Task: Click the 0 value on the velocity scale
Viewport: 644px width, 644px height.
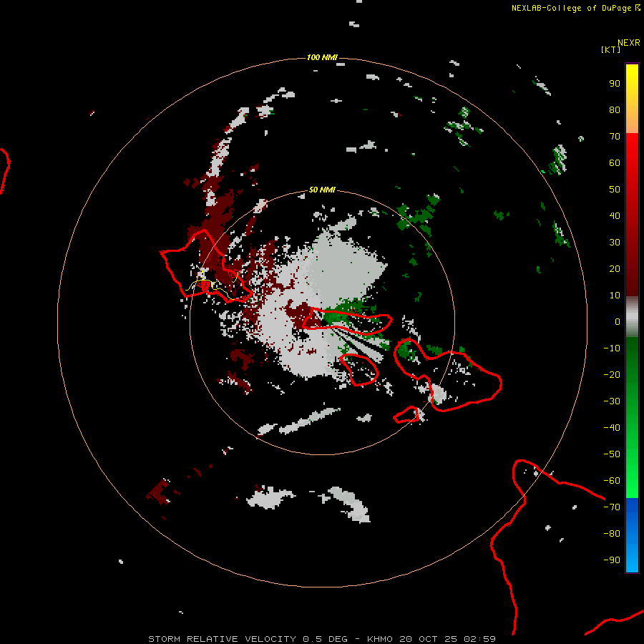Action: [x=618, y=322]
